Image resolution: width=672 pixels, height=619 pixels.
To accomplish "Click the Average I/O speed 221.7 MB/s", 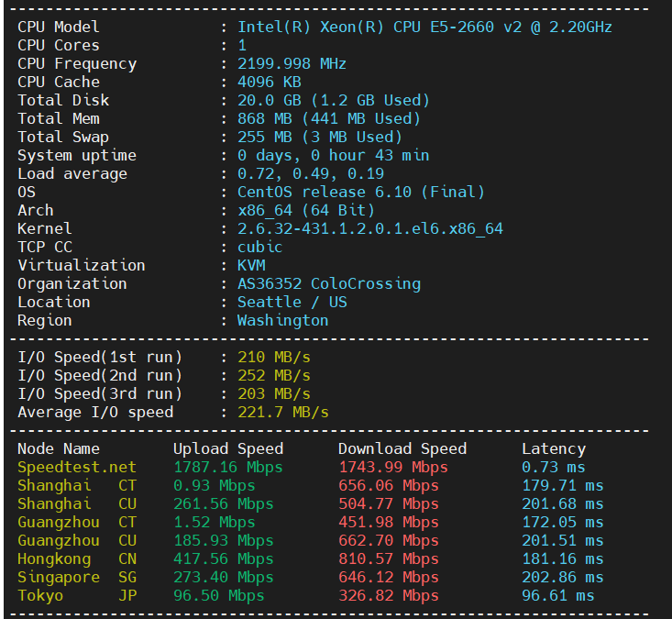I will click(x=282, y=412).
